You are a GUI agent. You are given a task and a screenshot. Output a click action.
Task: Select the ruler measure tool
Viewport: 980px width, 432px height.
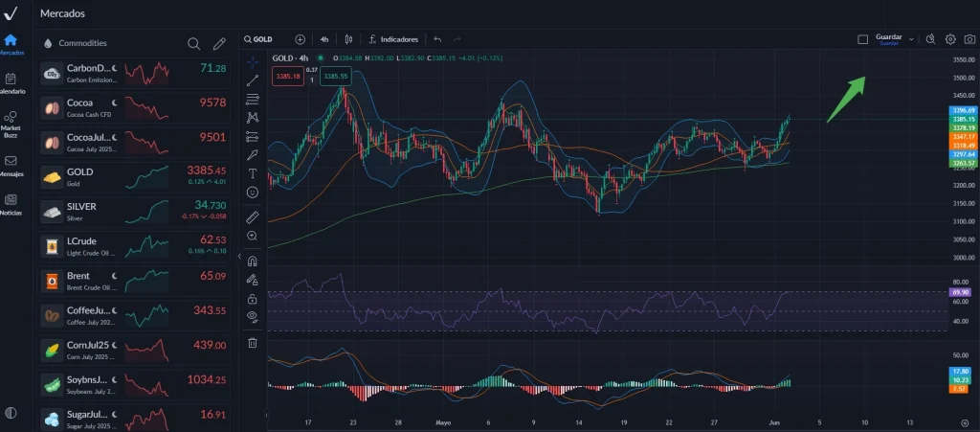pos(253,216)
